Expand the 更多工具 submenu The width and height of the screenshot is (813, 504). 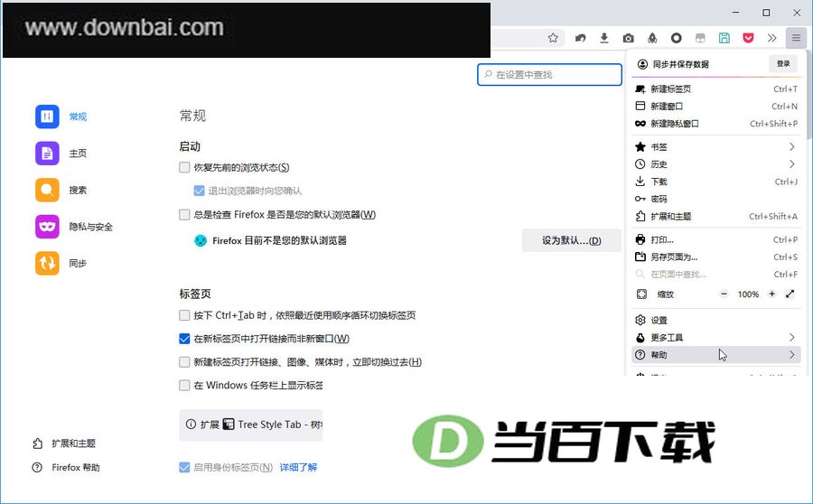point(716,338)
